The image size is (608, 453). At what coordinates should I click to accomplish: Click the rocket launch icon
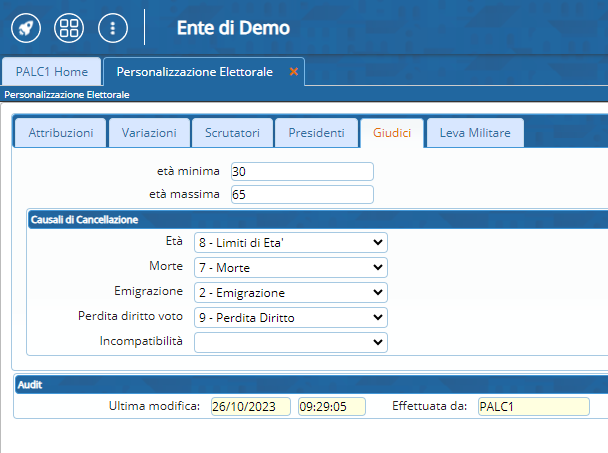[27, 28]
